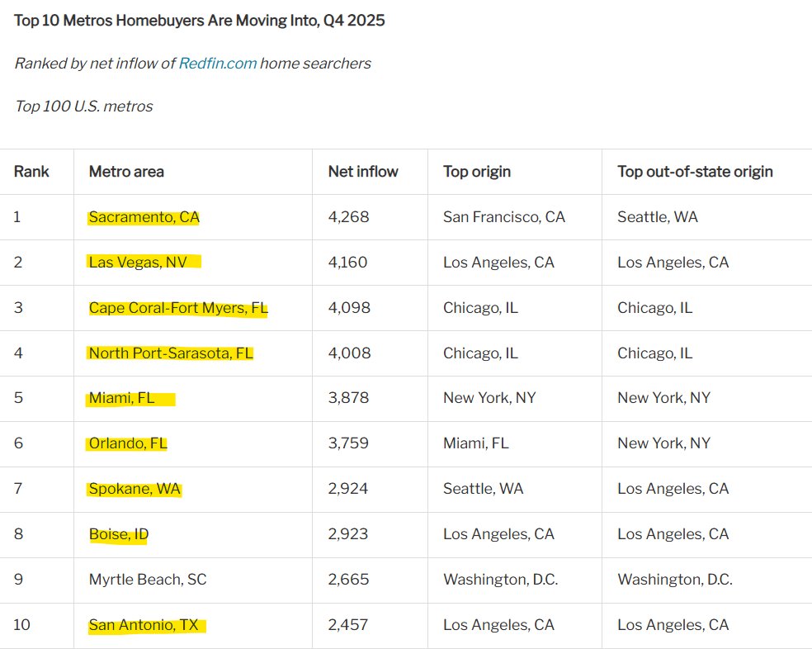Click the 'Net inflow' column header
The width and height of the screenshot is (812, 649).
[x=363, y=172]
